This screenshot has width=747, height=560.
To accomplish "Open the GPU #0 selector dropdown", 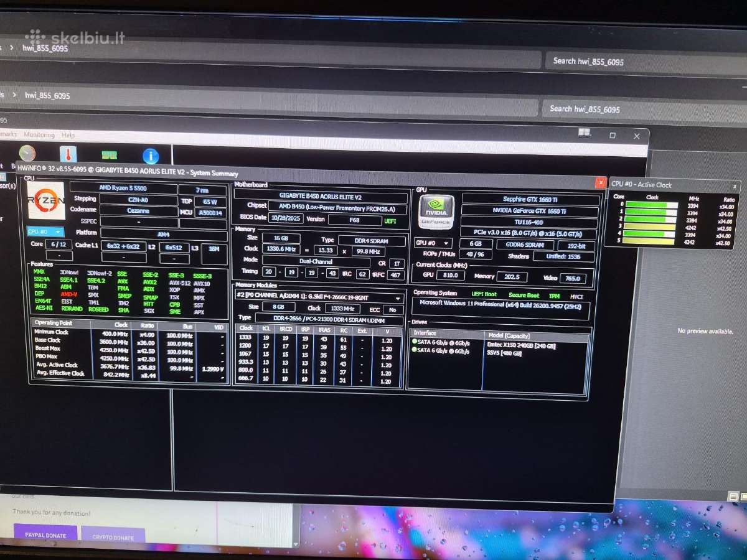I will click(x=433, y=243).
